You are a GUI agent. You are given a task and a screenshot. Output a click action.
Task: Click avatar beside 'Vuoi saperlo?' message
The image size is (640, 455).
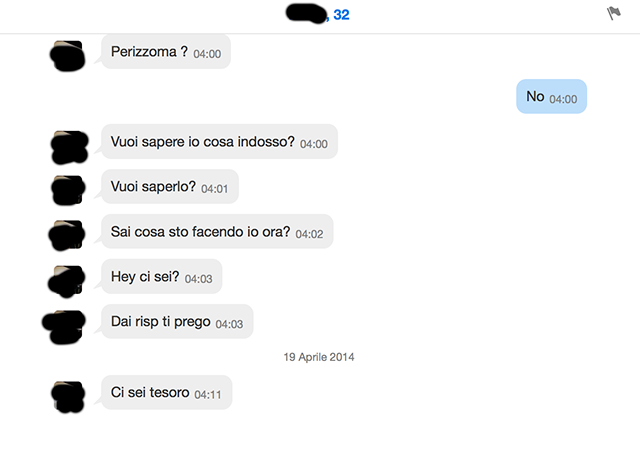click(68, 190)
